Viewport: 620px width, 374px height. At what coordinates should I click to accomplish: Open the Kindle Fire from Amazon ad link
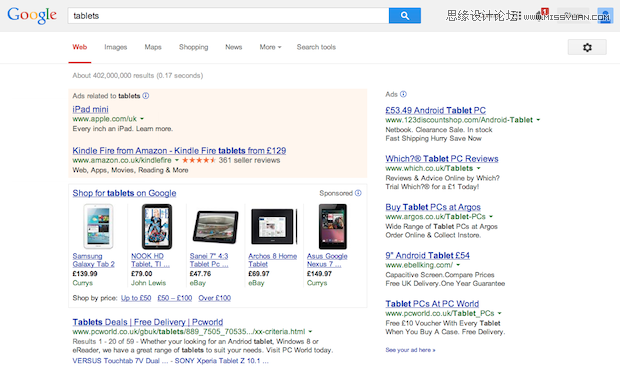pos(179,151)
